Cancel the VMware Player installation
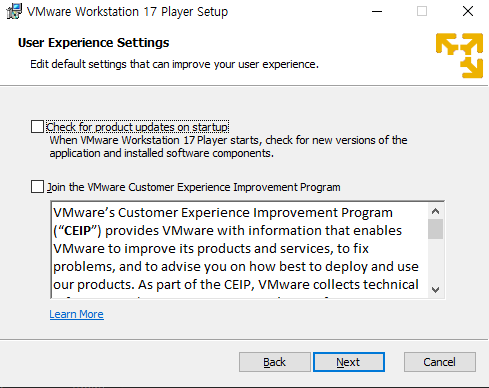The height and width of the screenshot is (388, 489). [x=440, y=362]
